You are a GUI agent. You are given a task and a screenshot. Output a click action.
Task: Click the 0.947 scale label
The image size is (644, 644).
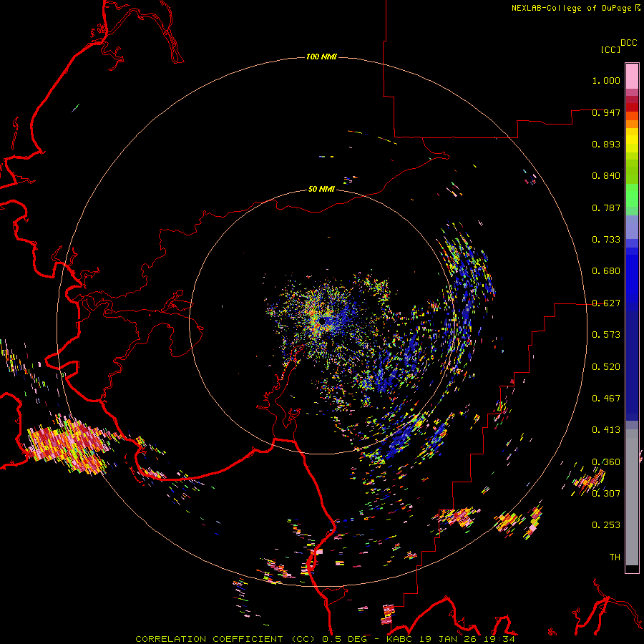pyautogui.click(x=606, y=112)
